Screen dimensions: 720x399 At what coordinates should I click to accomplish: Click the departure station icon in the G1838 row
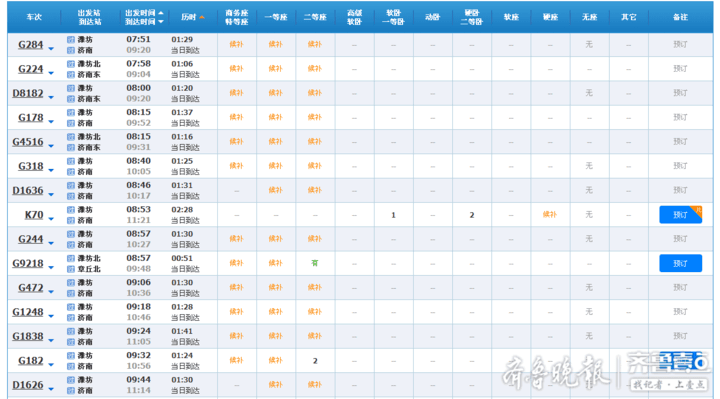[x=71, y=332]
